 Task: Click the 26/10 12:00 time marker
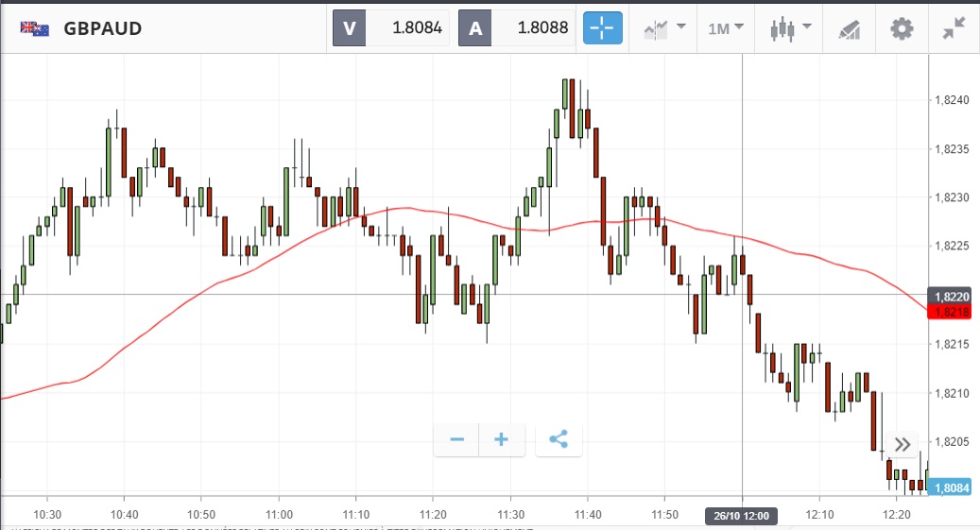tap(742, 515)
